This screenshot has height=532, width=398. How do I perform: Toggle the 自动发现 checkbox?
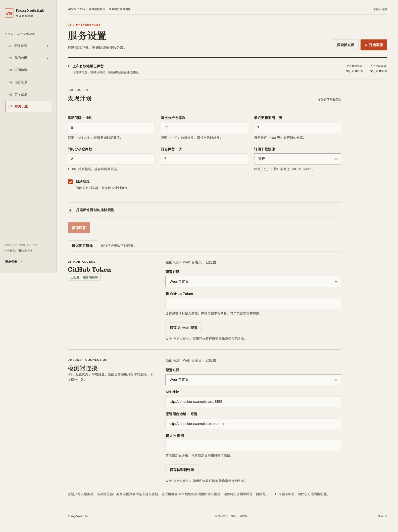click(x=70, y=182)
